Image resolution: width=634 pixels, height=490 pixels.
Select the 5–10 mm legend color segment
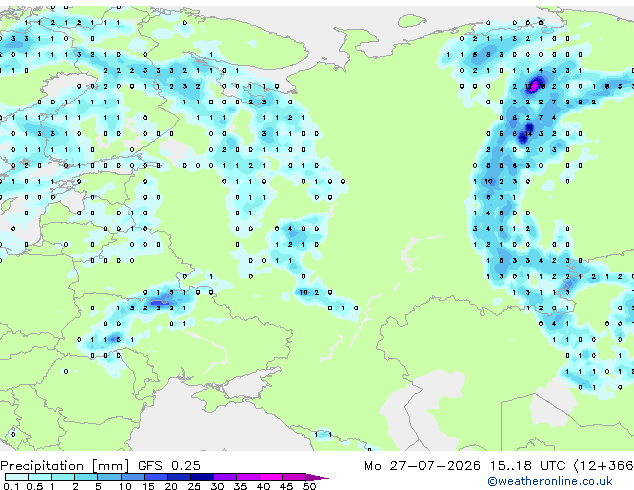[109, 477]
